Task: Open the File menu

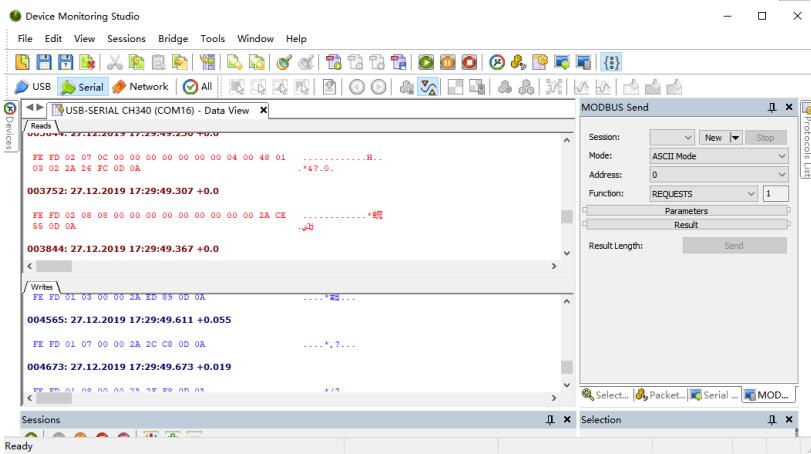Action: [25, 39]
